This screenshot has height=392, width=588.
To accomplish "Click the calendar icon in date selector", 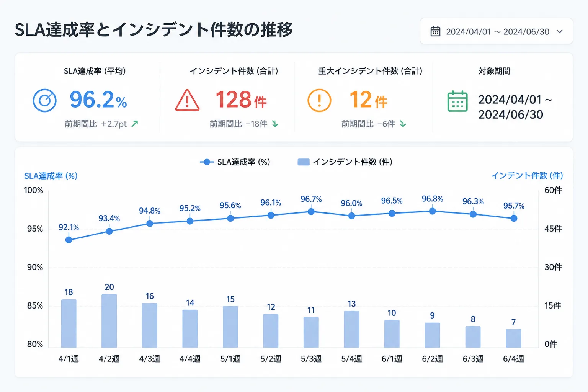I will pos(435,31).
